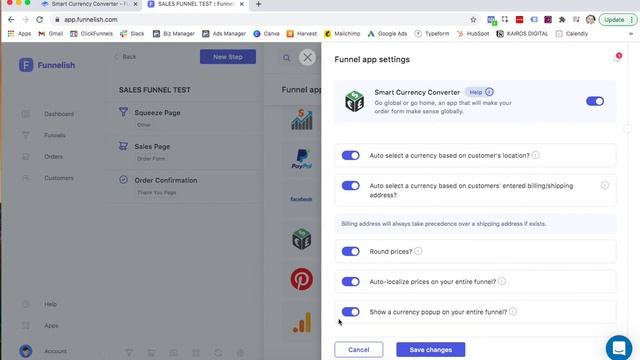Click the Funnelish logo

click(47, 65)
